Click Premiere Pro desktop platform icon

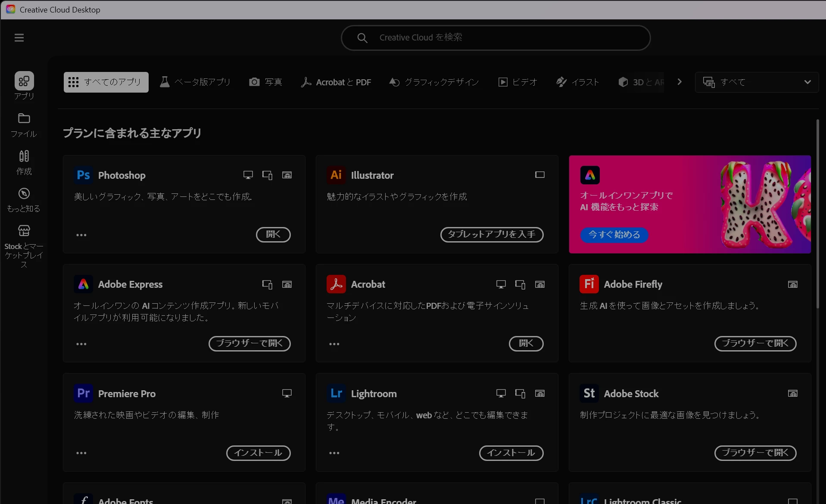[287, 393]
